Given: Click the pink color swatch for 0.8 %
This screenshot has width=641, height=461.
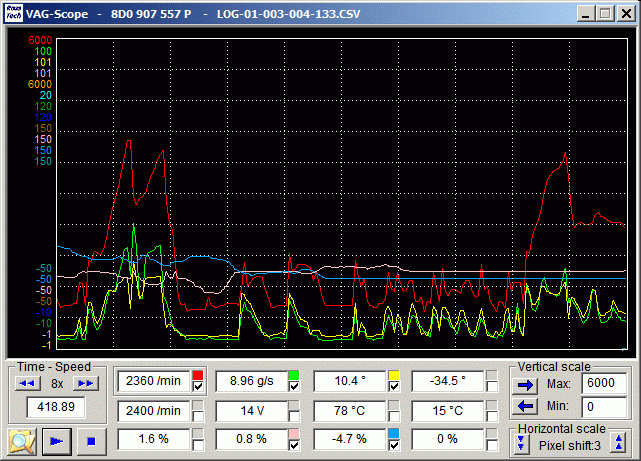Looking at the screenshot, I should [x=294, y=434].
